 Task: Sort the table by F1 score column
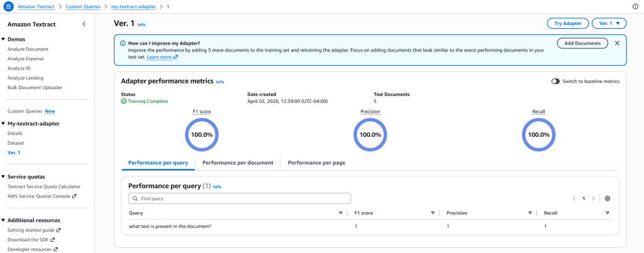[433, 213]
